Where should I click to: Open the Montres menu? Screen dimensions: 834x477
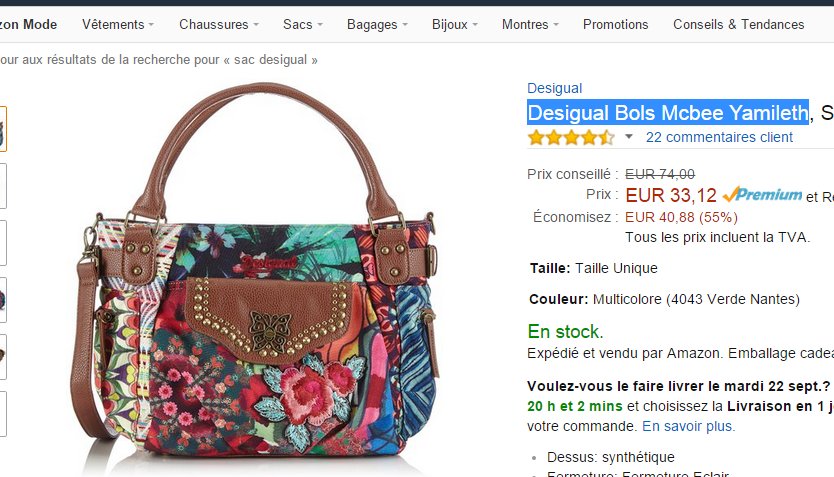(x=531, y=24)
